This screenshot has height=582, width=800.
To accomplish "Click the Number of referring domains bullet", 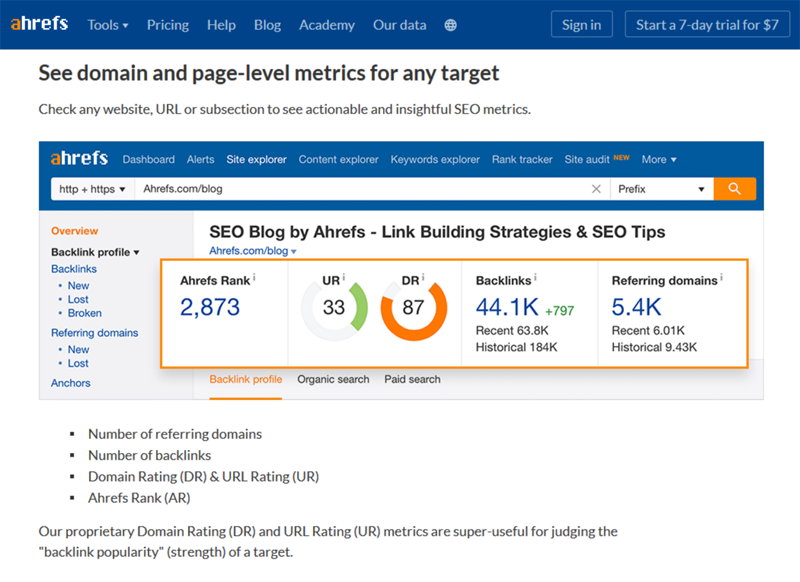I will tap(175, 434).
